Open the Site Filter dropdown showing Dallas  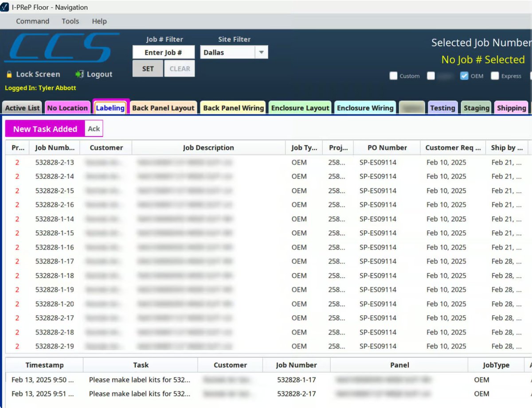point(234,52)
